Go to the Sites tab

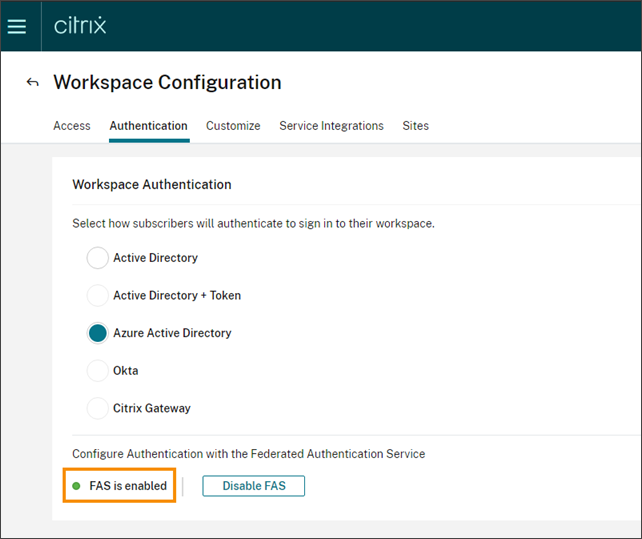[415, 126]
